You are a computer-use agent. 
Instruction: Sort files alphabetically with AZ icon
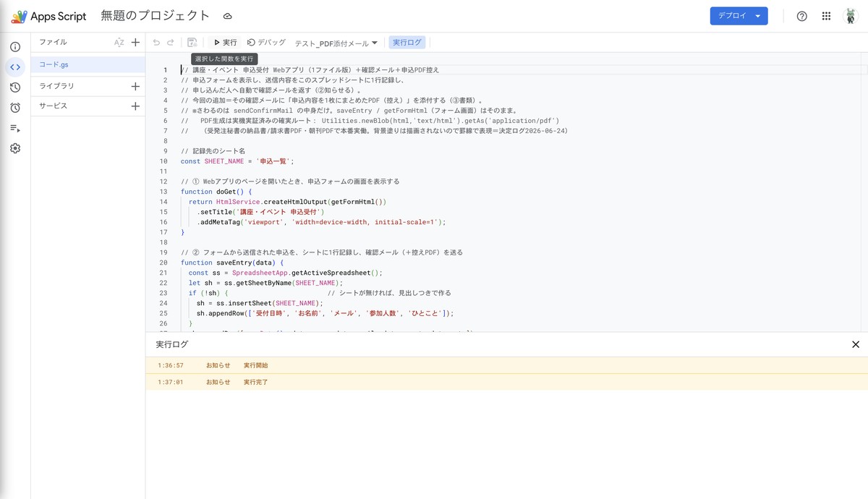tap(119, 43)
